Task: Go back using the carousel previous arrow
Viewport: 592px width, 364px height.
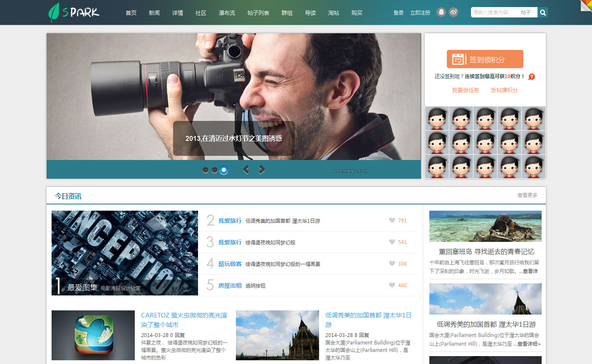Action: coord(246,170)
